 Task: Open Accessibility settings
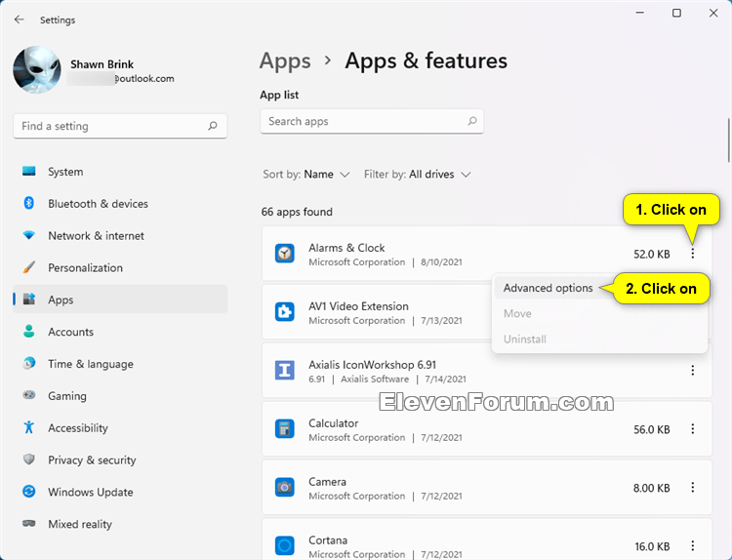coord(120,428)
